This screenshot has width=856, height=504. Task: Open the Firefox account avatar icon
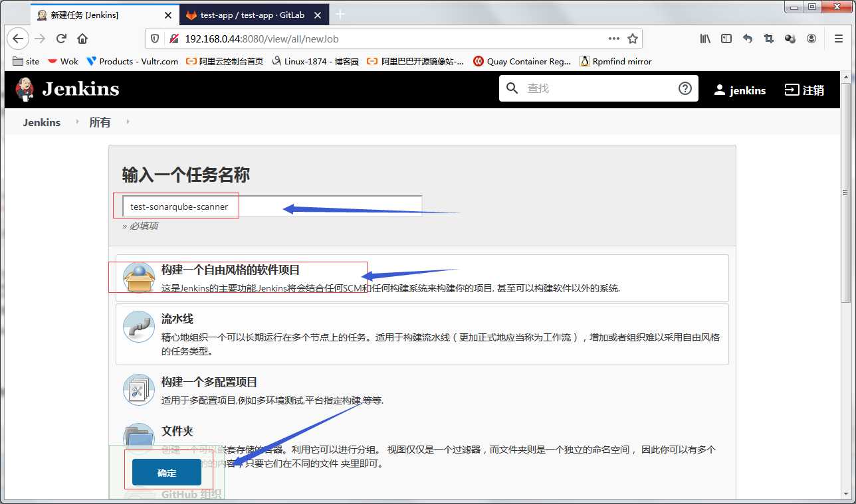tap(811, 39)
